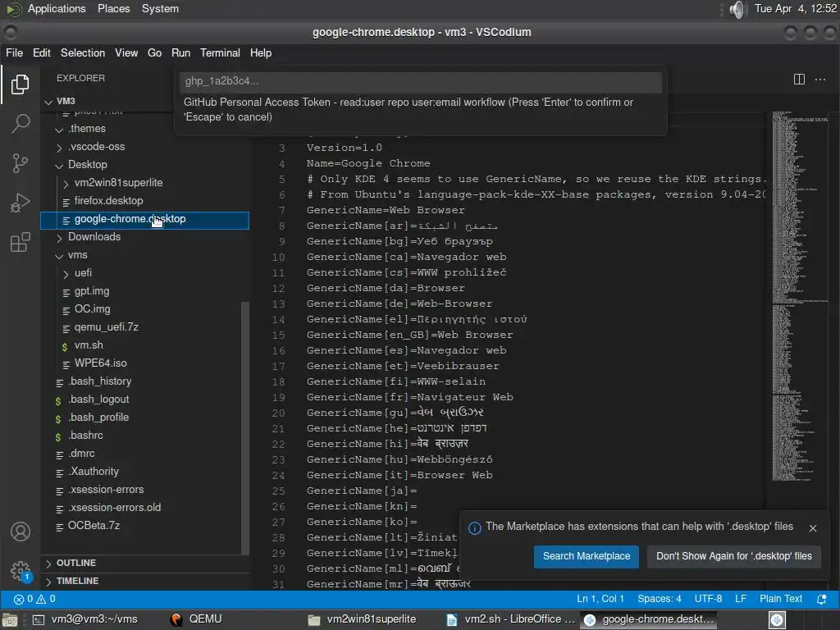The height and width of the screenshot is (630, 840).
Task: Click the Explorer panel scrollbar
Action: tap(244, 428)
